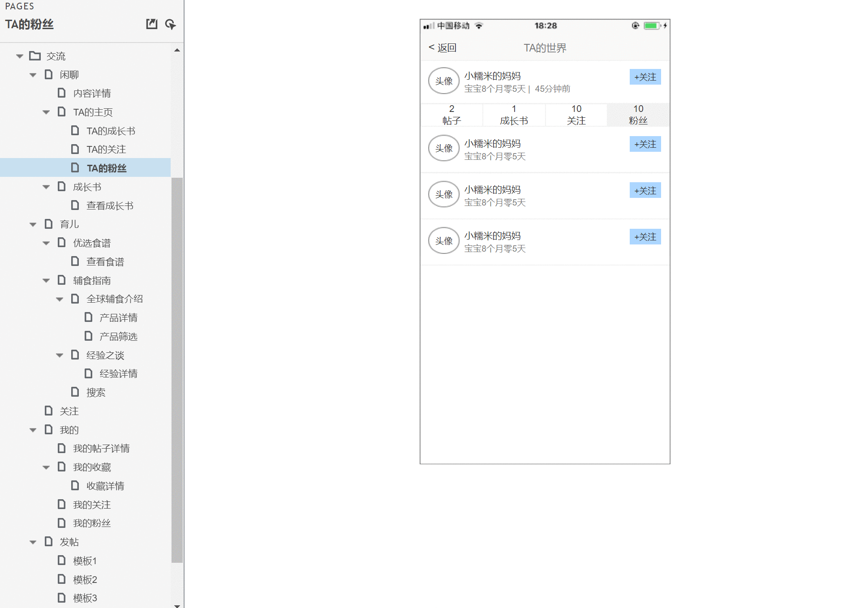Screen dimensions: 868x608
Task: Click the page icon beside TA的主页
Action: point(62,111)
